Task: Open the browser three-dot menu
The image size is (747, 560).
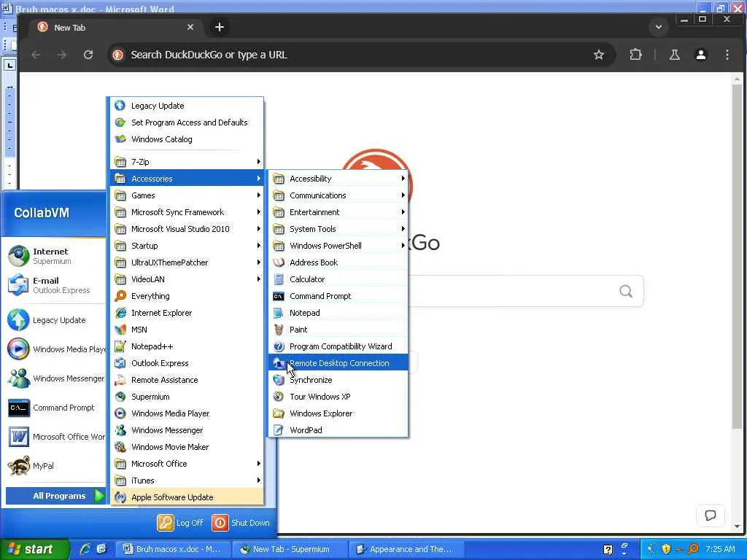Action: tap(727, 55)
